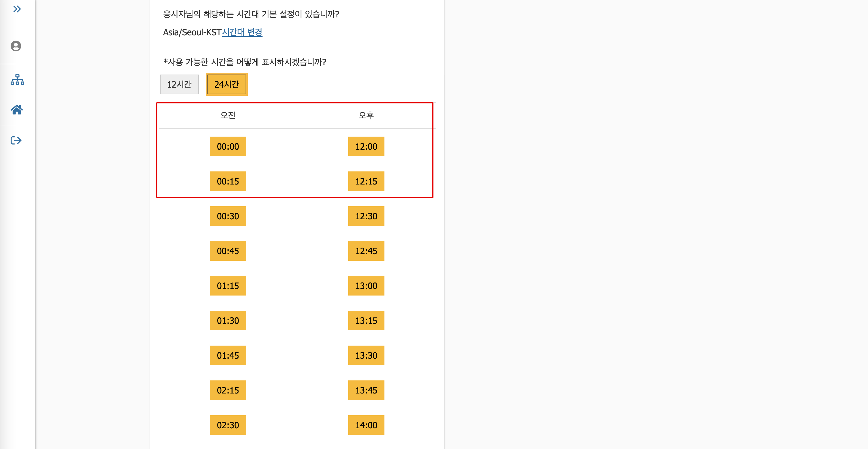Expand the sidebar with double chevron icon
The image size is (868, 449).
coord(17,9)
